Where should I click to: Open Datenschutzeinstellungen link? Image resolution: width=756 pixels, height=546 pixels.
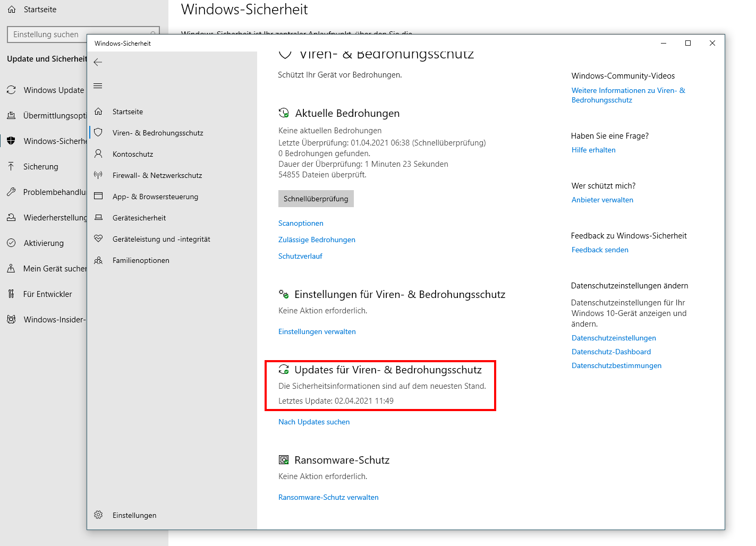click(x=614, y=338)
